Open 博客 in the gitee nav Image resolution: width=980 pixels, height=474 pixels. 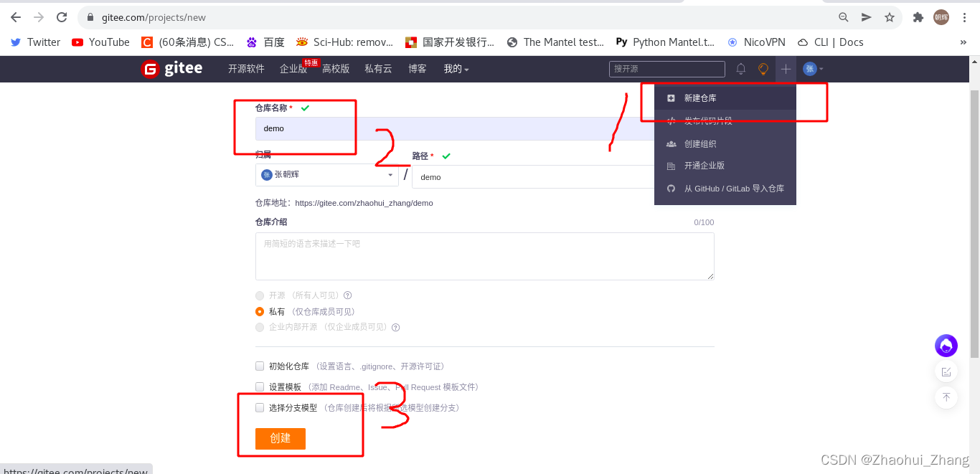[418, 69]
